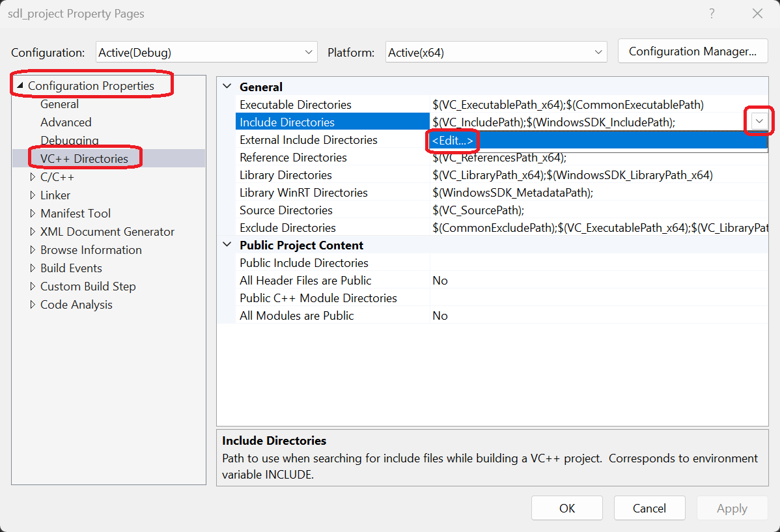Click the OK button
This screenshot has height=532, width=780.
coord(566,508)
